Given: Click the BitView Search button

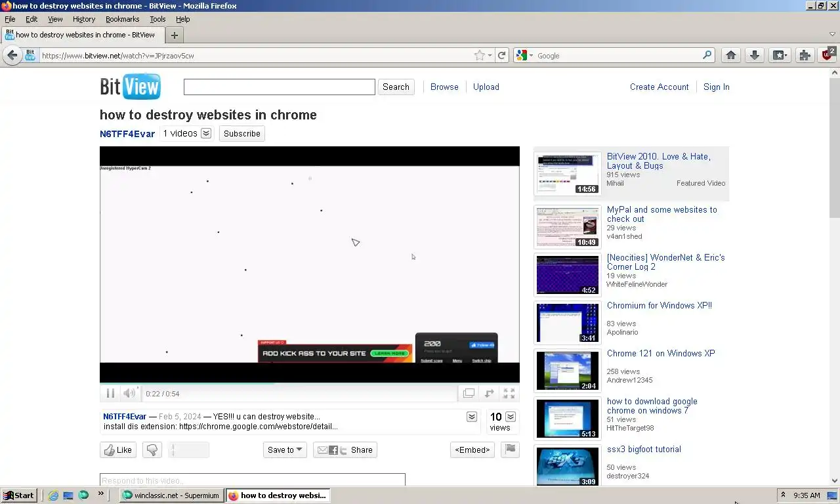Looking at the screenshot, I should (396, 87).
